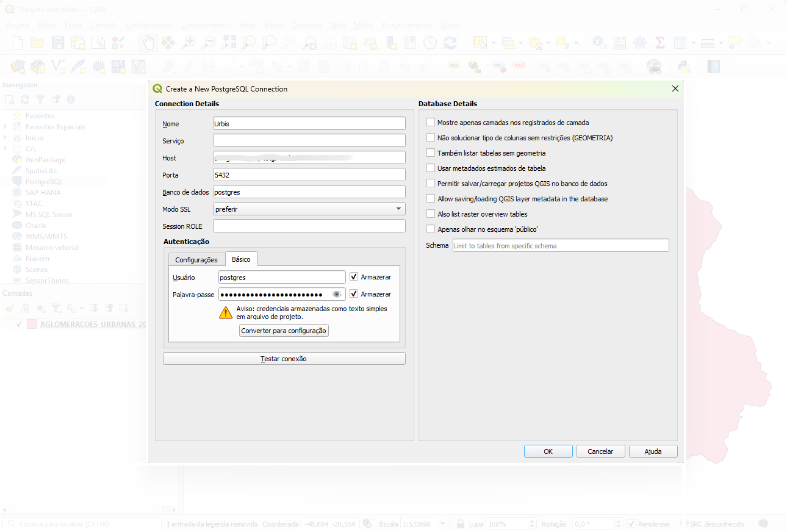Open the Attribute Table icon
Screen dimensions: 787x532
click(680, 43)
